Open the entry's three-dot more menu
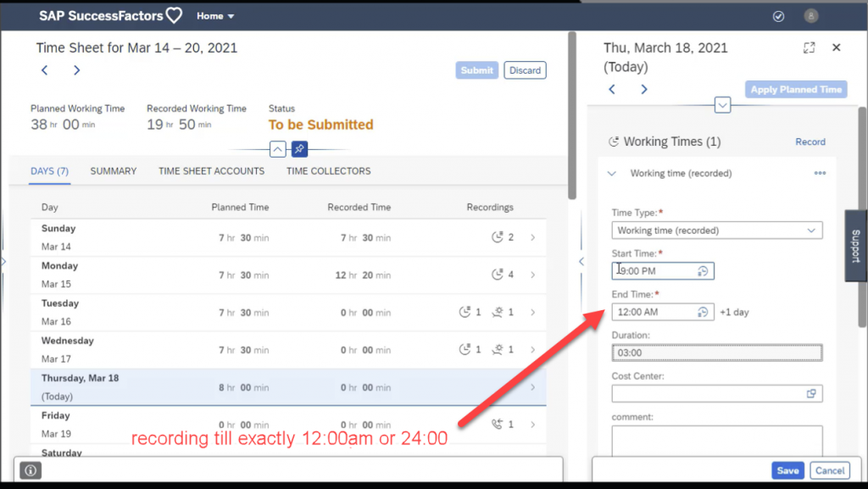868x489 pixels. click(x=820, y=173)
